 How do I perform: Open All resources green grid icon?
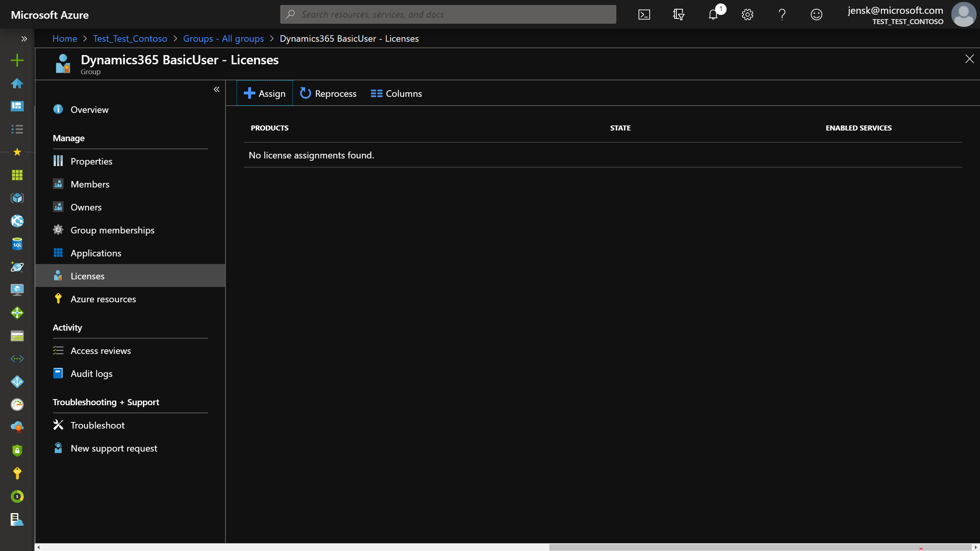point(17,175)
